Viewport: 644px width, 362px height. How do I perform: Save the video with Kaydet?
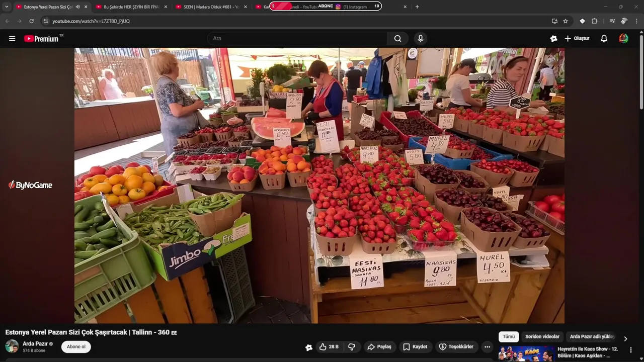click(415, 347)
